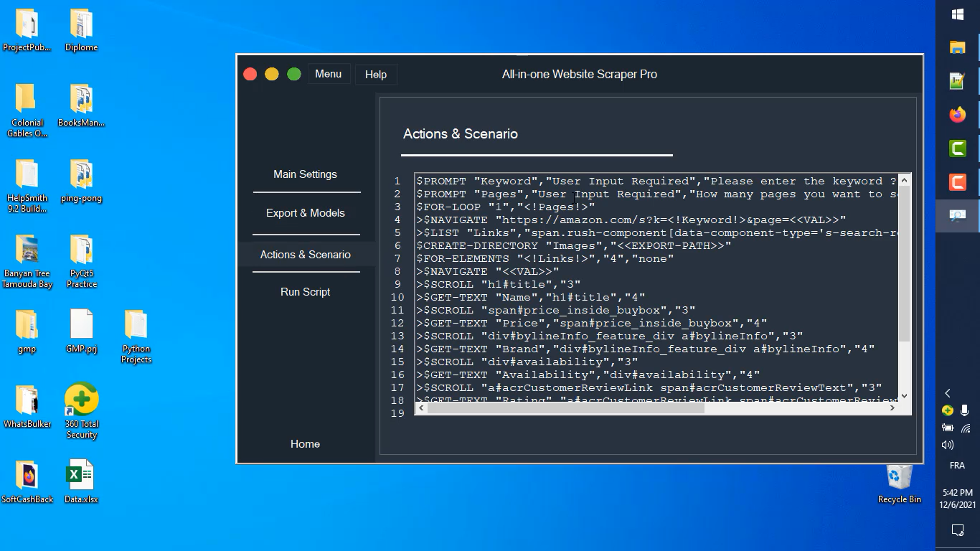Viewport: 980px width, 551px height.
Task: Open the Help menu
Action: [x=376, y=74]
